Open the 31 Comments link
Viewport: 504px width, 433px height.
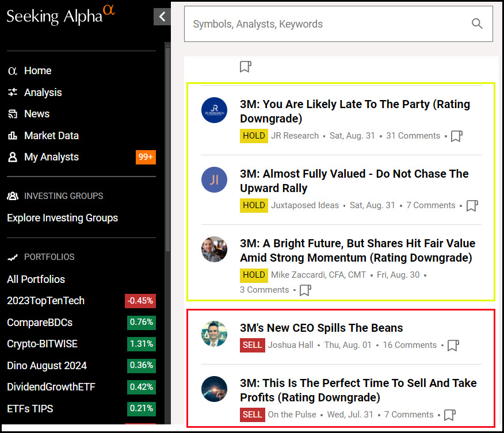click(413, 136)
